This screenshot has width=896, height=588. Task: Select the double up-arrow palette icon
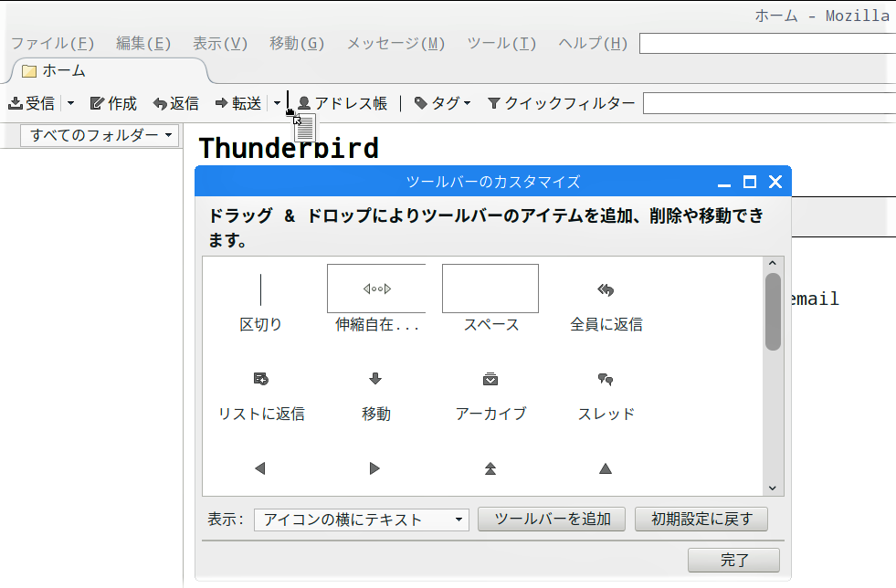(490, 468)
